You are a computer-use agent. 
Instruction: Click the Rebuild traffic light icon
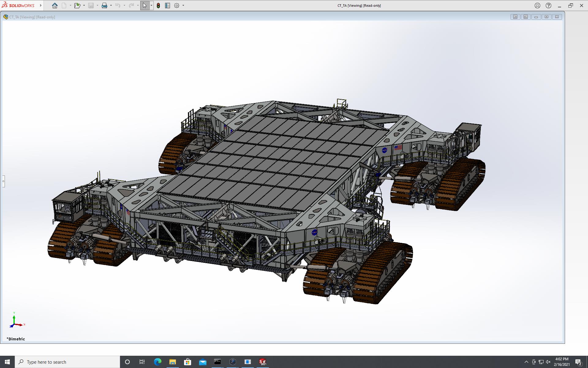coord(158,6)
